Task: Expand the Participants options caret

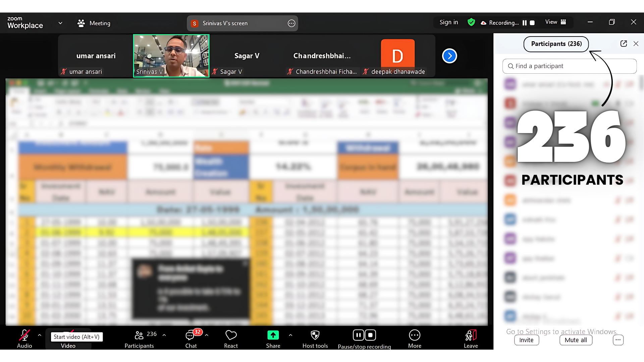Action: 164,335
